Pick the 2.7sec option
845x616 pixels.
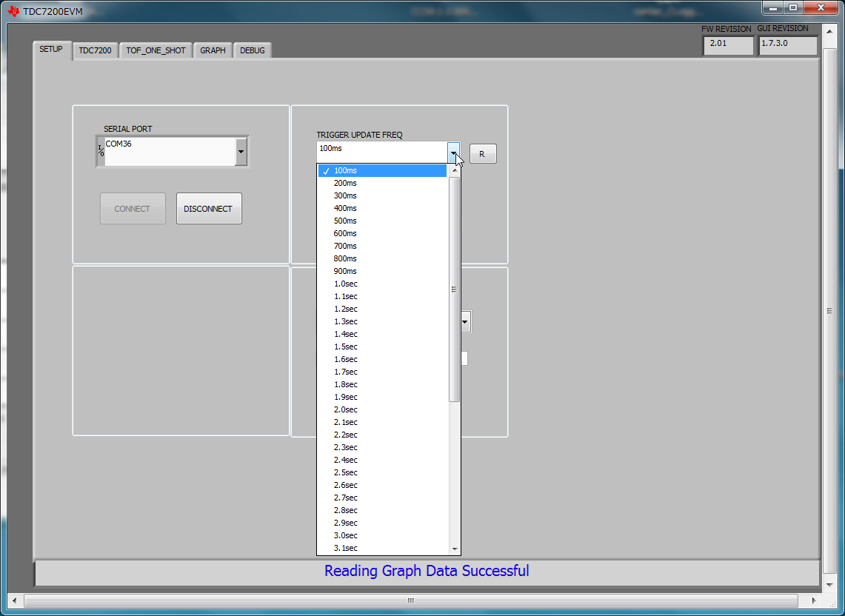tap(383, 498)
